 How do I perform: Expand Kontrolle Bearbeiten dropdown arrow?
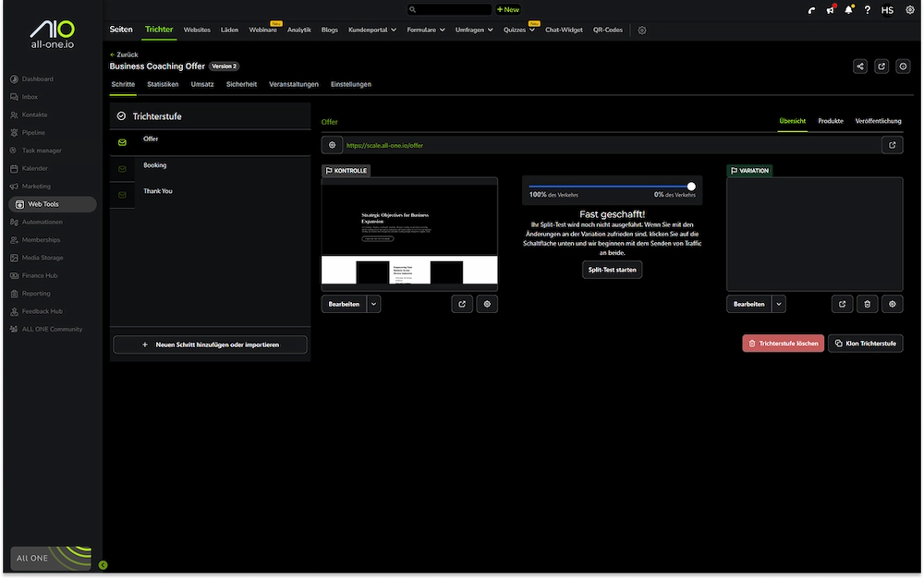click(x=373, y=305)
